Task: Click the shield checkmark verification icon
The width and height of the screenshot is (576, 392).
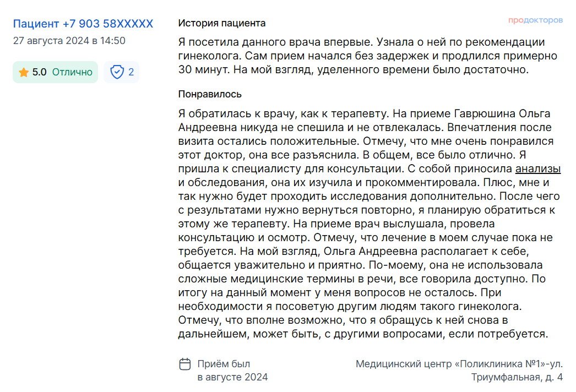Action: 117,72
